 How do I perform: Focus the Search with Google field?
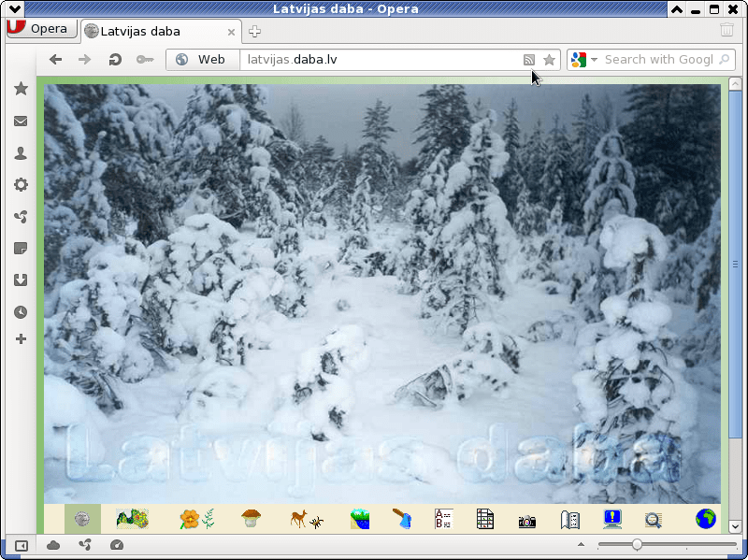[658, 60]
